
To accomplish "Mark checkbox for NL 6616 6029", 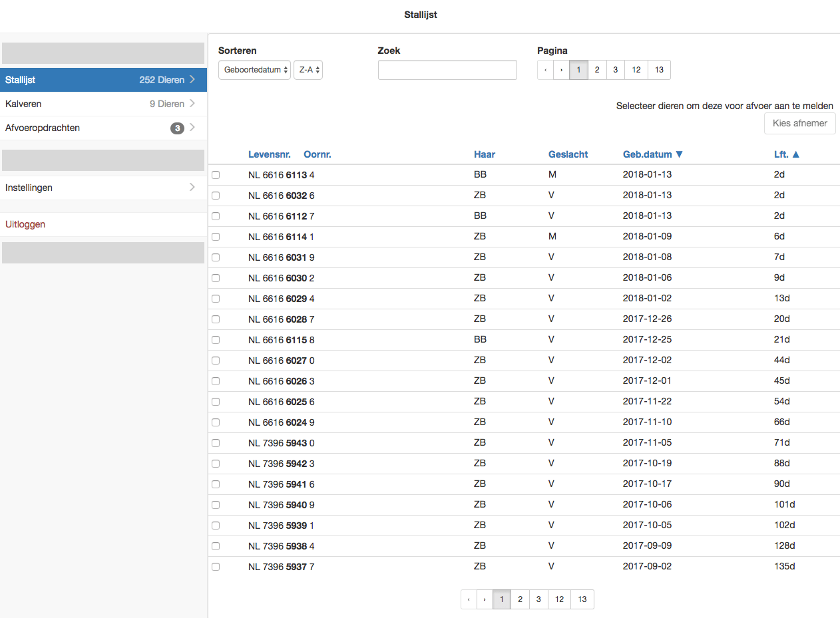I will [216, 299].
